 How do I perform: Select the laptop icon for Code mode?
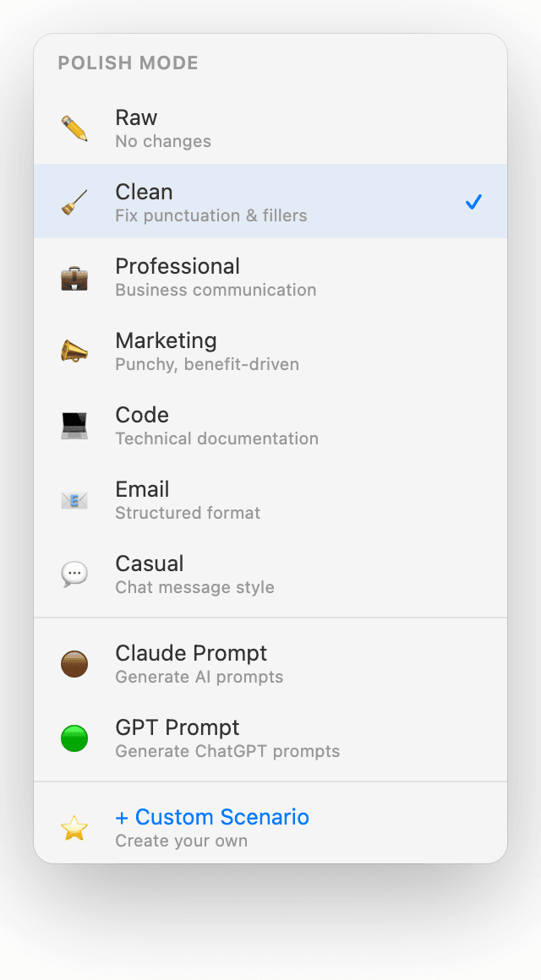click(74, 425)
